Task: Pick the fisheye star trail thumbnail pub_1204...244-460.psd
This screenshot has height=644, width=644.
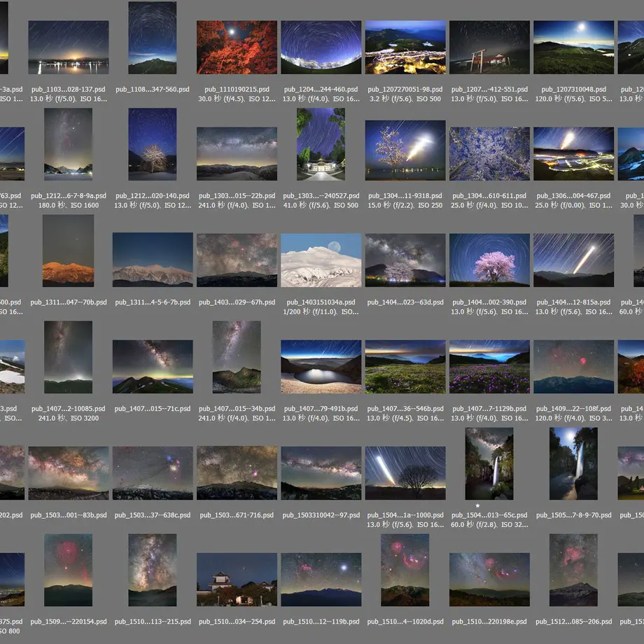Action: pos(321,47)
